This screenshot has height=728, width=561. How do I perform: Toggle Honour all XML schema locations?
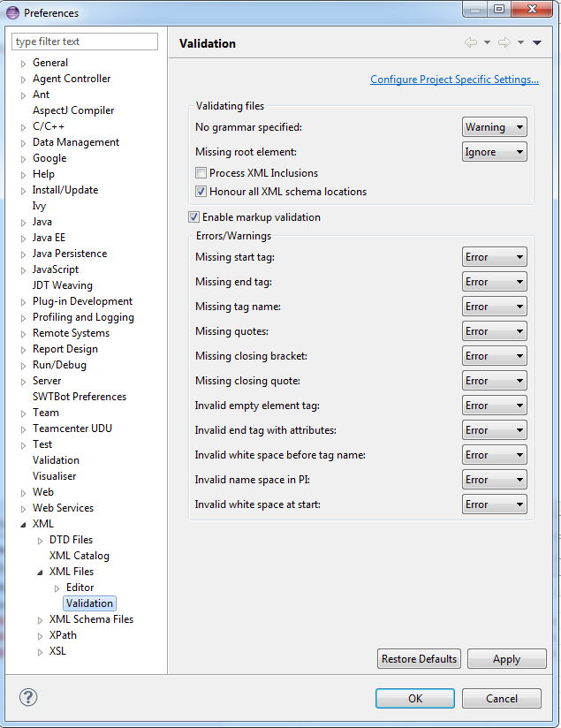point(201,192)
